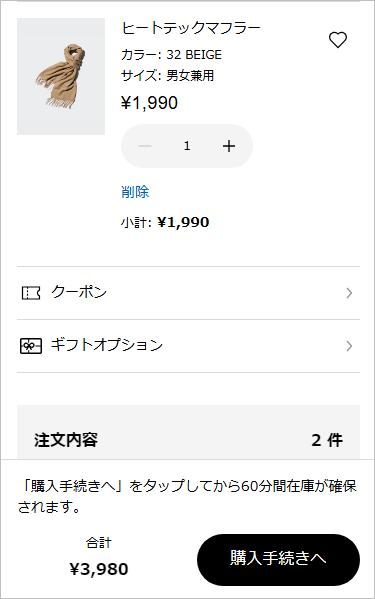Add the scarf to favorites with heart icon
Screen dimensions: 375x599
[338, 40]
